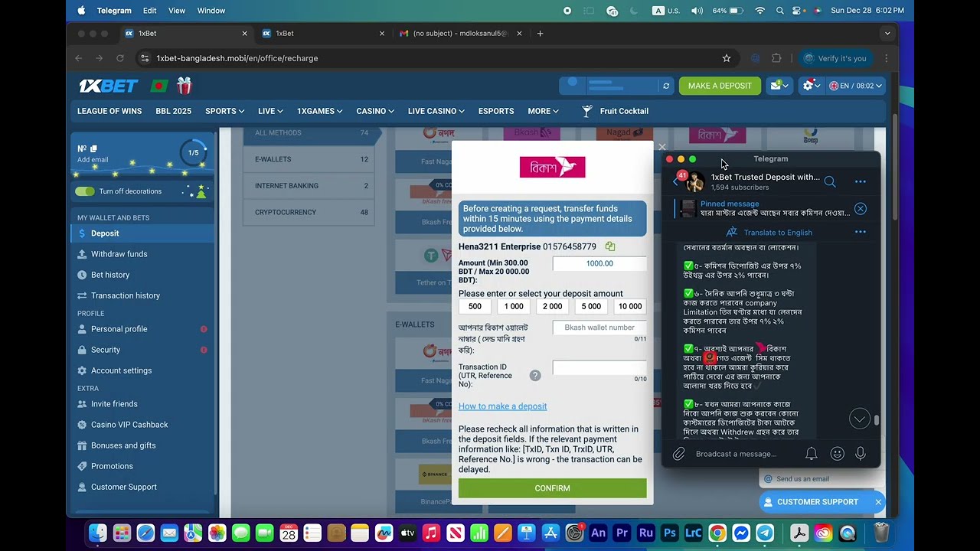Switch to the second 1xBet tab
Viewport: 980px width, 551px height.
322,34
